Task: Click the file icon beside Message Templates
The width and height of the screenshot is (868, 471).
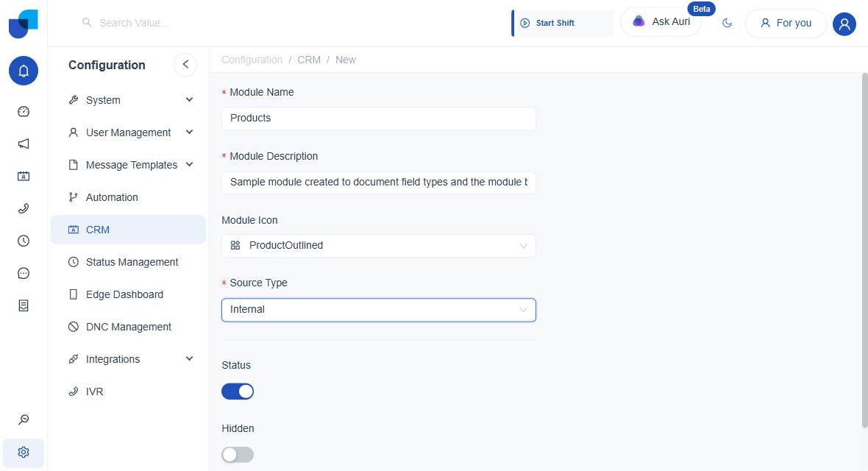Action: 73,165
